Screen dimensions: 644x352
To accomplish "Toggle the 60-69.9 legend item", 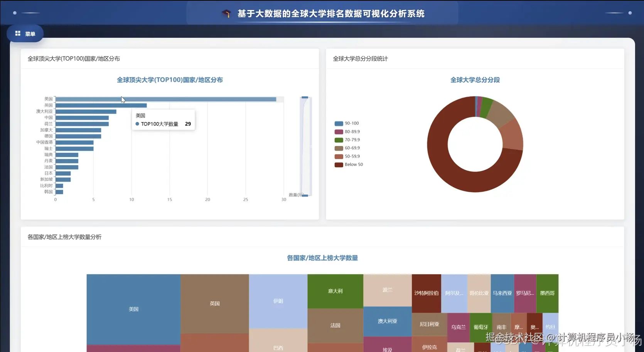I will (x=347, y=148).
